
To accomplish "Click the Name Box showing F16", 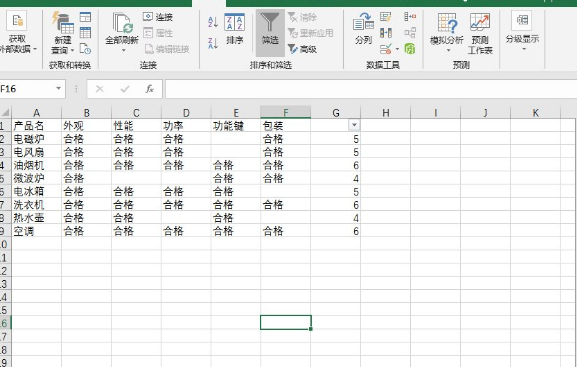I will coord(26,89).
